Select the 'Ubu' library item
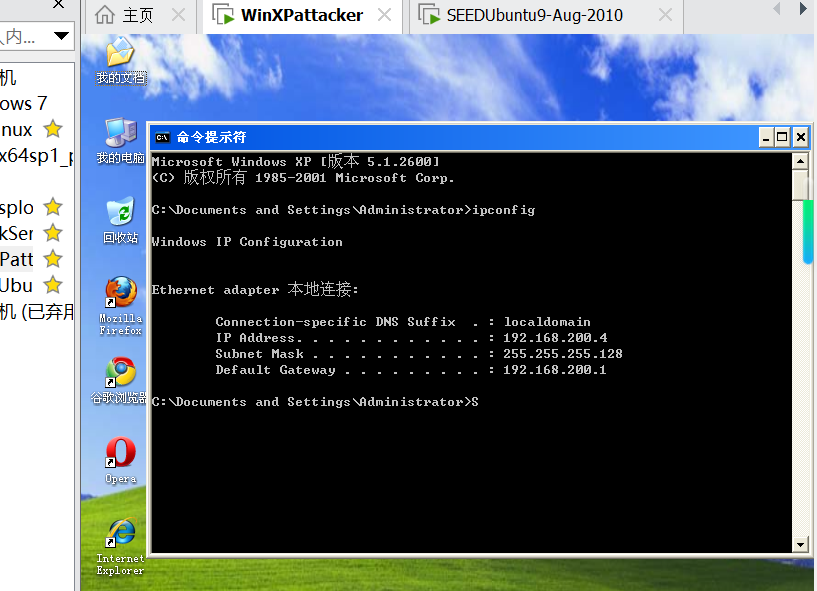 [x=17, y=285]
